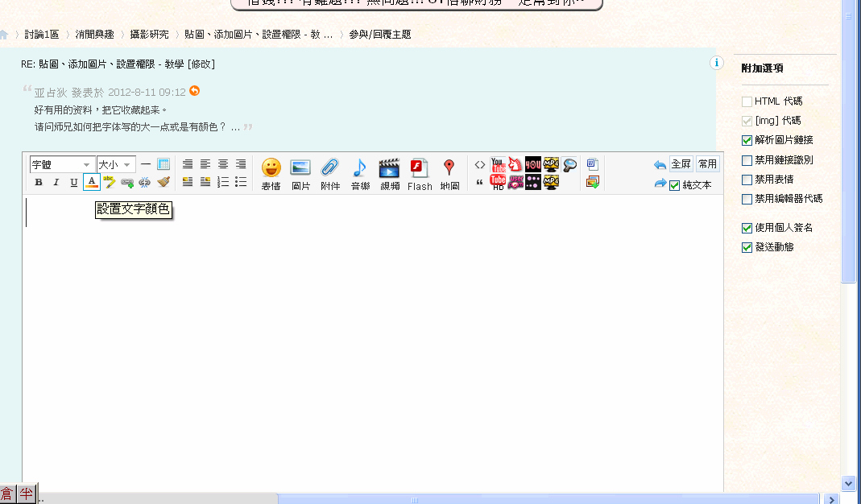Viewport: 861px width, 504px height.
Task: Insert music with the 音樂 icon
Action: tap(360, 173)
